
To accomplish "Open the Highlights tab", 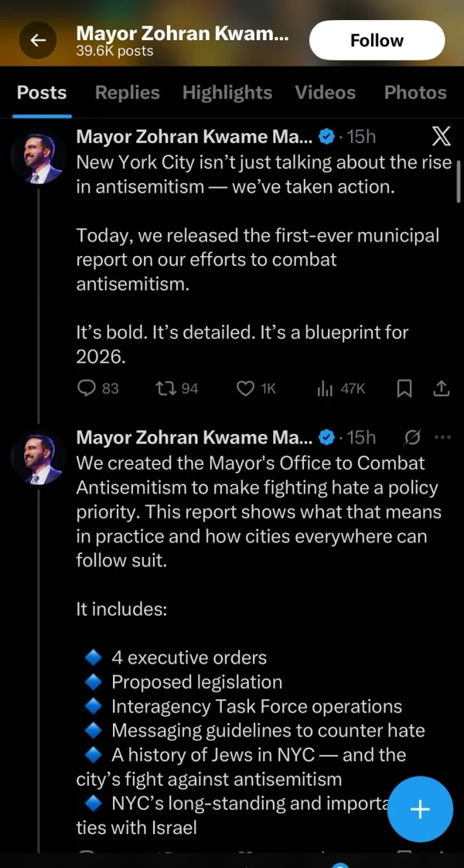I will 227,93.
